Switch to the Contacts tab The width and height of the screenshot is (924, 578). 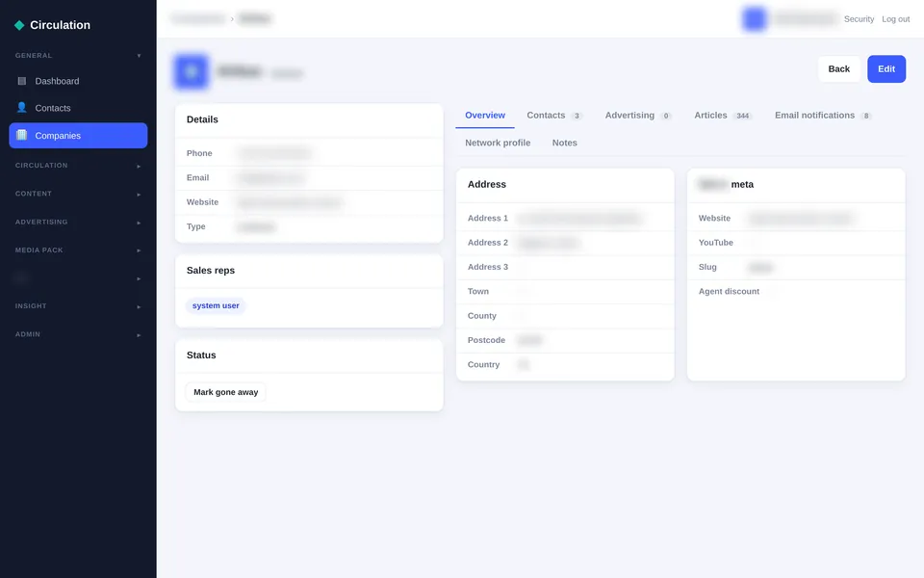554,115
